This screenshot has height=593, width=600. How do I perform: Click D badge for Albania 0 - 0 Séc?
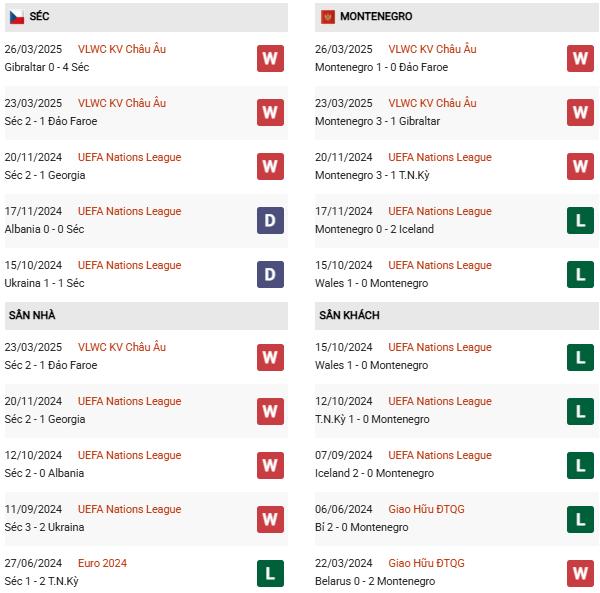coord(270,220)
